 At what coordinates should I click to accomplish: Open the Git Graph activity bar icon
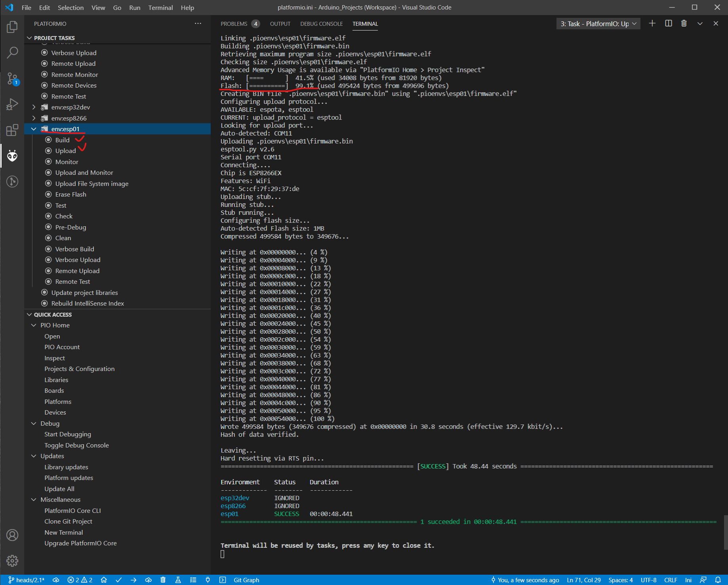[x=12, y=182]
